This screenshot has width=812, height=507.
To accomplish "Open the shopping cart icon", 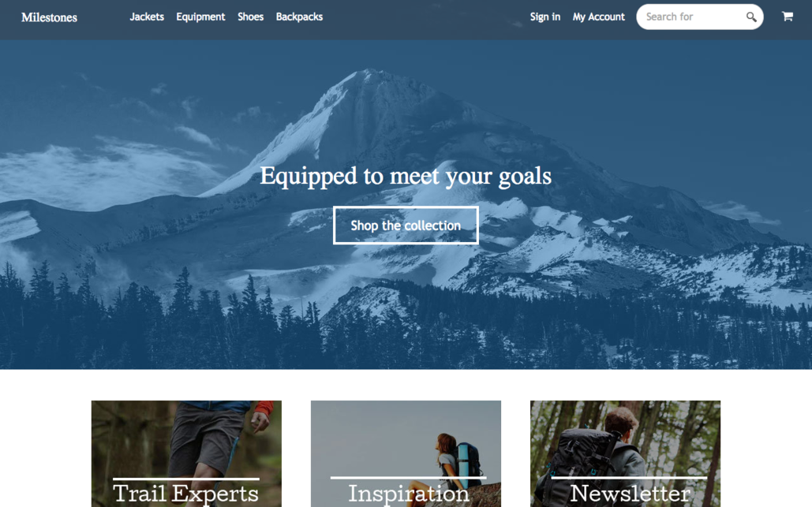I will click(x=788, y=17).
